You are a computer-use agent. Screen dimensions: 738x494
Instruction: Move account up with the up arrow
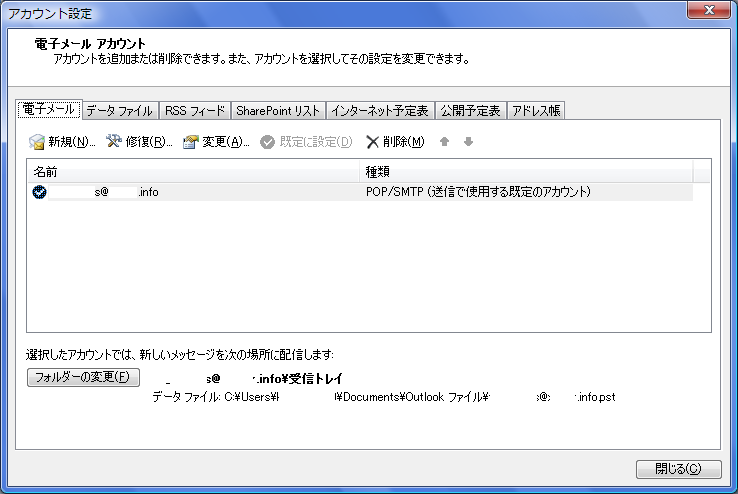tap(446, 142)
